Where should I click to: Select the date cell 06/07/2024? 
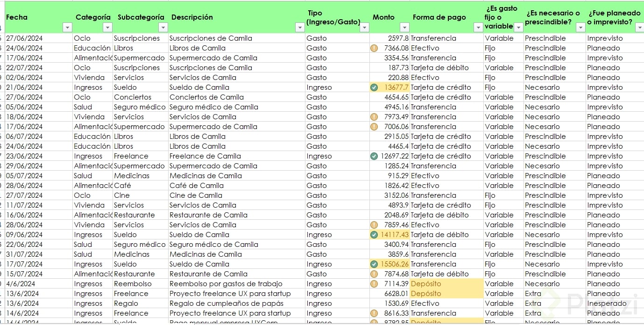click(39, 137)
